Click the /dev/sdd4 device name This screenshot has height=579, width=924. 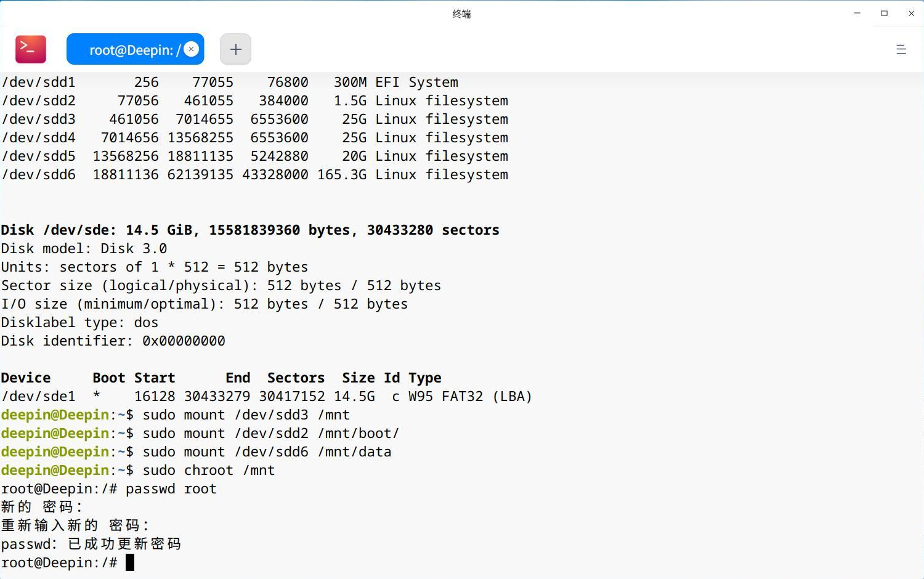click(38, 138)
